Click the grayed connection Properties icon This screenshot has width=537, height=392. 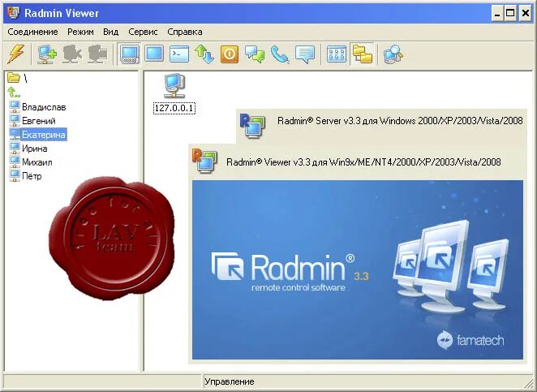pos(97,54)
